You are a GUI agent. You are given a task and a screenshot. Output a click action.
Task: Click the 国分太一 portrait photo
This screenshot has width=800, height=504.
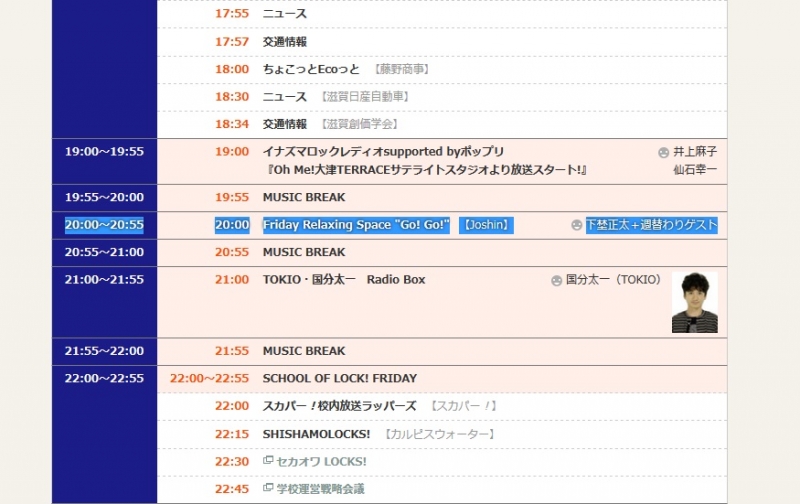click(694, 302)
